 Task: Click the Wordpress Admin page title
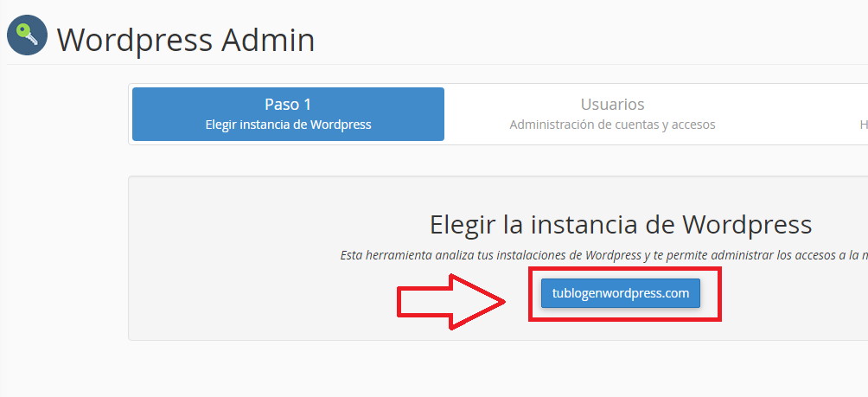point(186,39)
